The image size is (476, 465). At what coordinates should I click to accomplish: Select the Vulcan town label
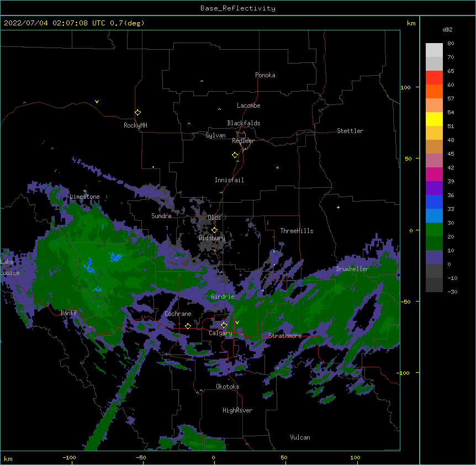pyautogui.click(x=300, y=437)
